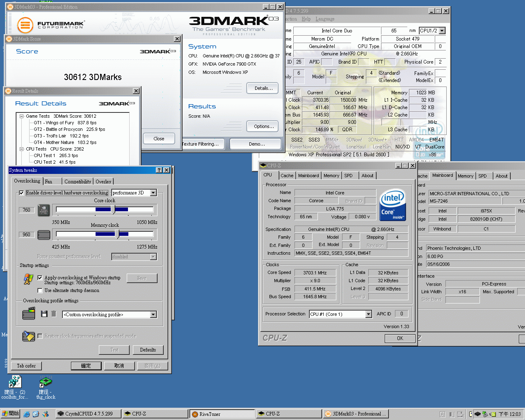Image resolution: width=525 pixels, height=420 pixels.
Task: Click the Tab order button
Action: coord(26,366)
